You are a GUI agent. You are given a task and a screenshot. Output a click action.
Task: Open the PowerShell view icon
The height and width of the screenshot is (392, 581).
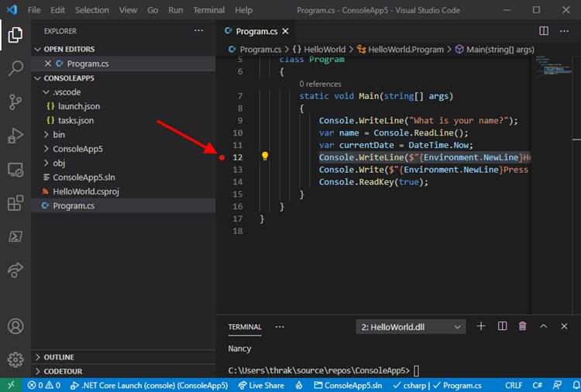coord(15,236)
